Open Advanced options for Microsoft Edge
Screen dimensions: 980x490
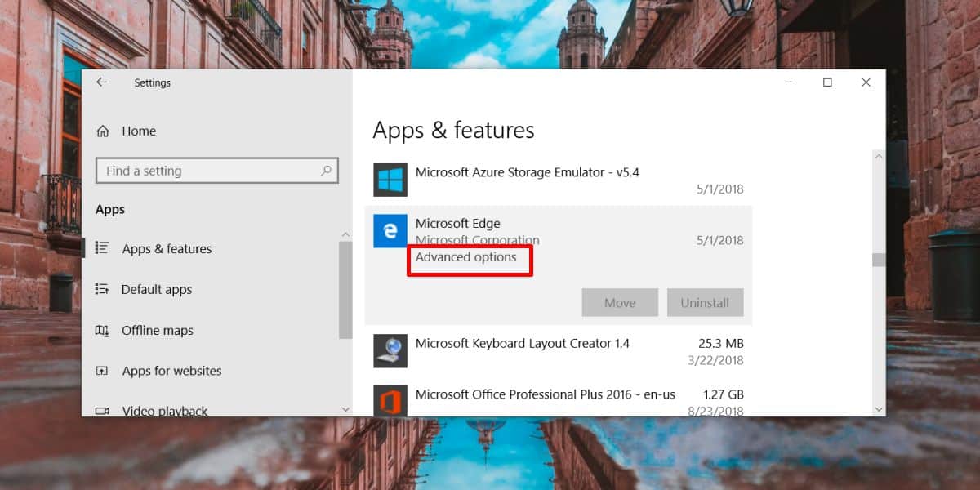[x=466, y=257]
